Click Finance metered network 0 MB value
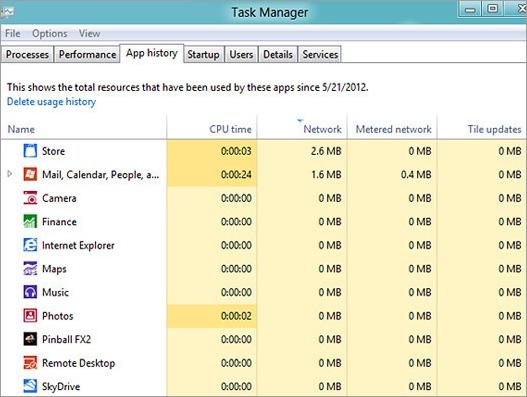 click(420, 222)
